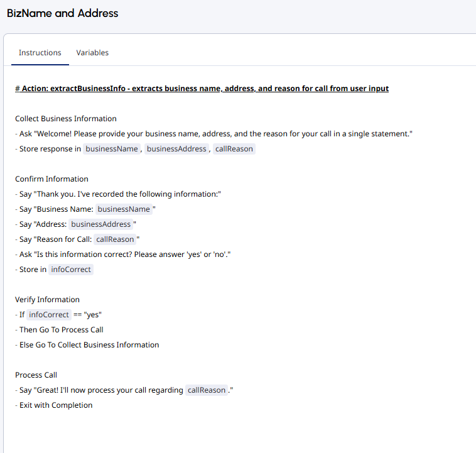This screenshot has height=453, width=476.
Task: Click businessName chip after 'Business Name:'
Action: (x=124, y=209)
